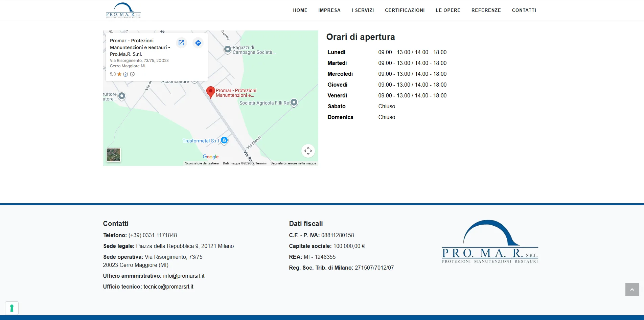Image resolution: width=644 pixels, height=320 pixels.
Task: Click the Promar map label text
Action: pos(236,93)
